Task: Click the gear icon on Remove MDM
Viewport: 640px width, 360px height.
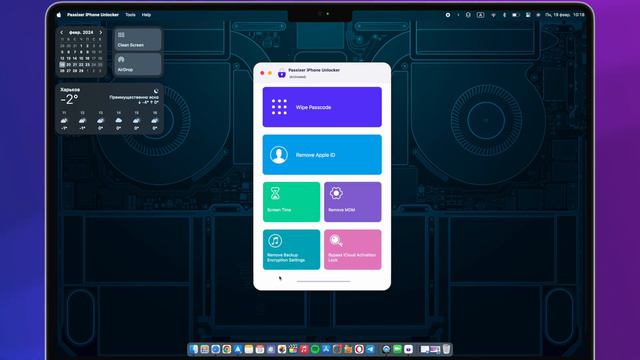Action: coord(336,193)
